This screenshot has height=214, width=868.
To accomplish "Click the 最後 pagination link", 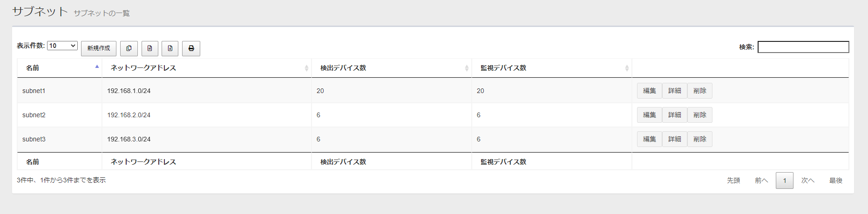I will coord(835,181).
